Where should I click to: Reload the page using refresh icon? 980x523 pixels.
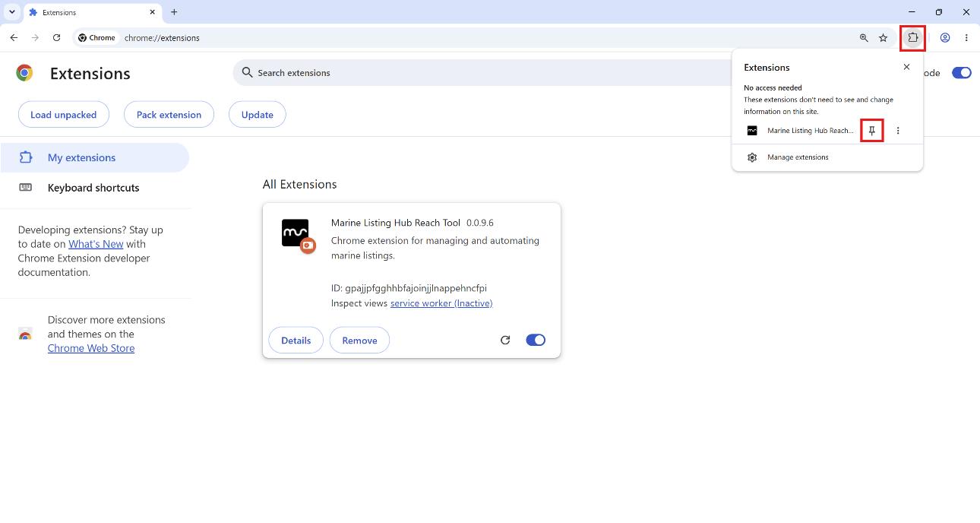point(56,37)
